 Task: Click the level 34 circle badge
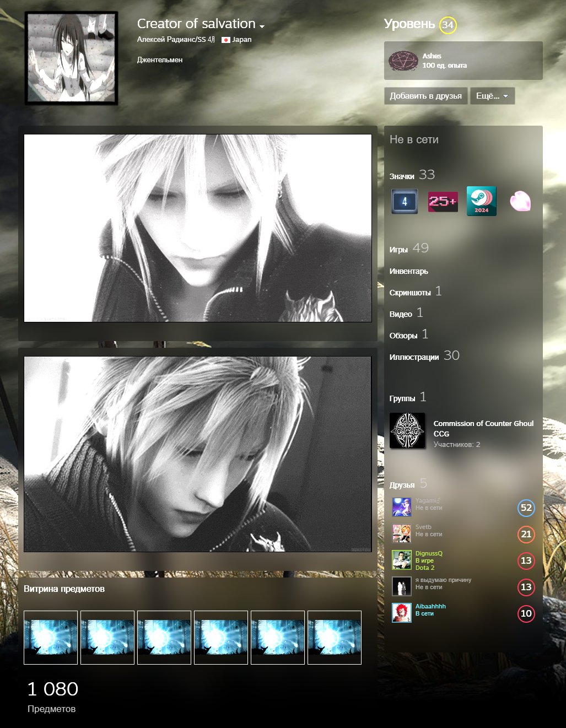(x=448, y=25)
